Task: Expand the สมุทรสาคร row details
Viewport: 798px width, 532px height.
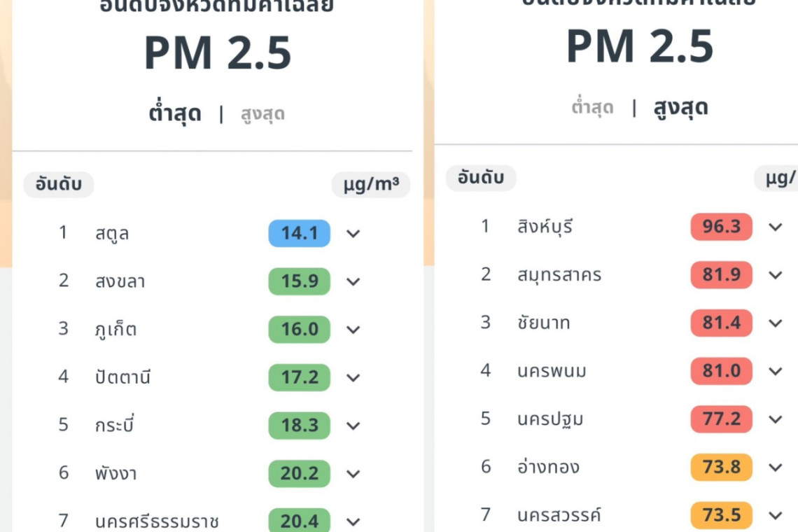Action: click(776, 275)
